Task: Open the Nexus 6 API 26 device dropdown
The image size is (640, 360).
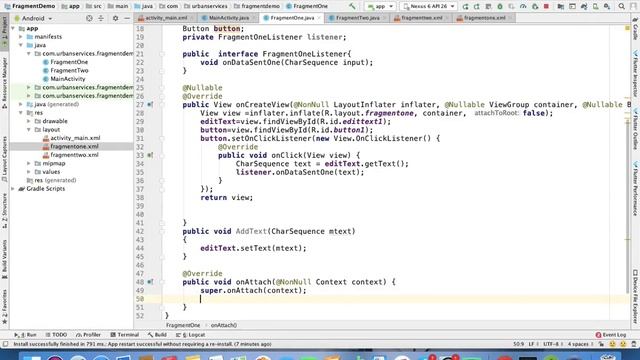Action: click(x=429, y=6)
